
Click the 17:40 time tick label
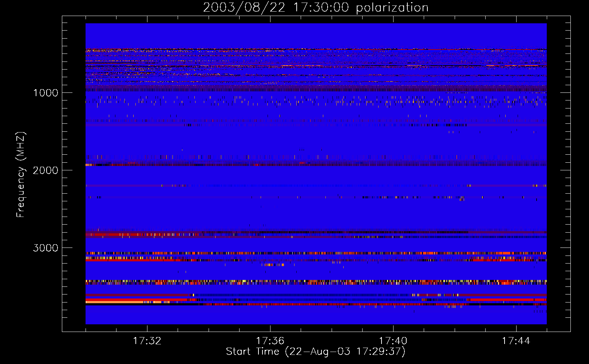(393, 341)
